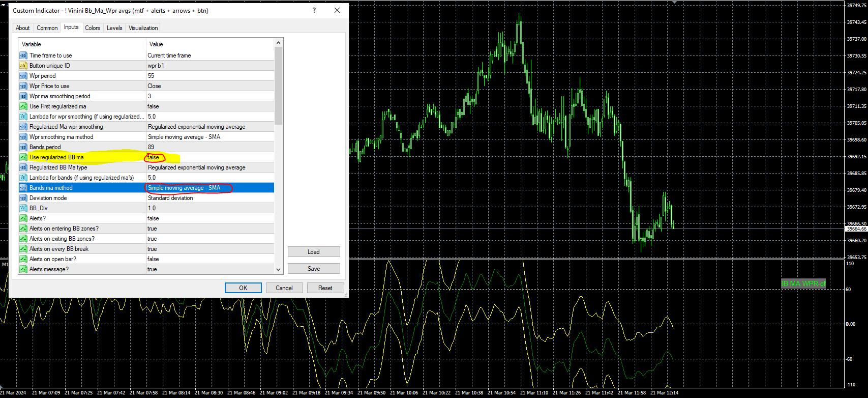This screenshot has height=398, width=868.
Task: Click the BB MA WPR chart toggle button
Action: (x=803, y=283)
